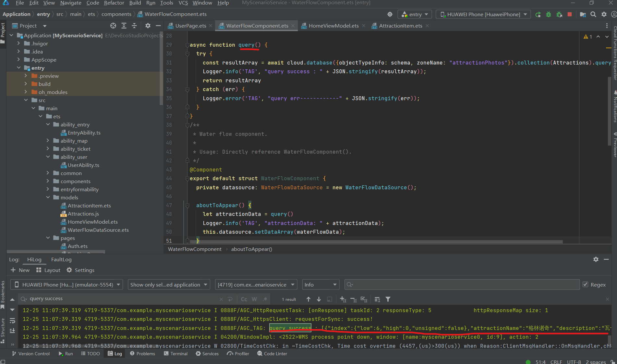Open the emulator-5554 device dropdown in log

click(x=67, y=285)
